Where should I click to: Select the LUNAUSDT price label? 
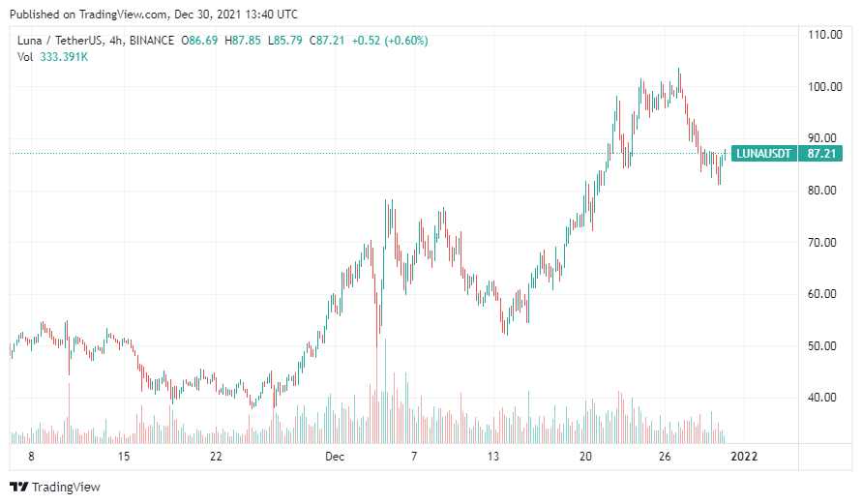[763, 154]
